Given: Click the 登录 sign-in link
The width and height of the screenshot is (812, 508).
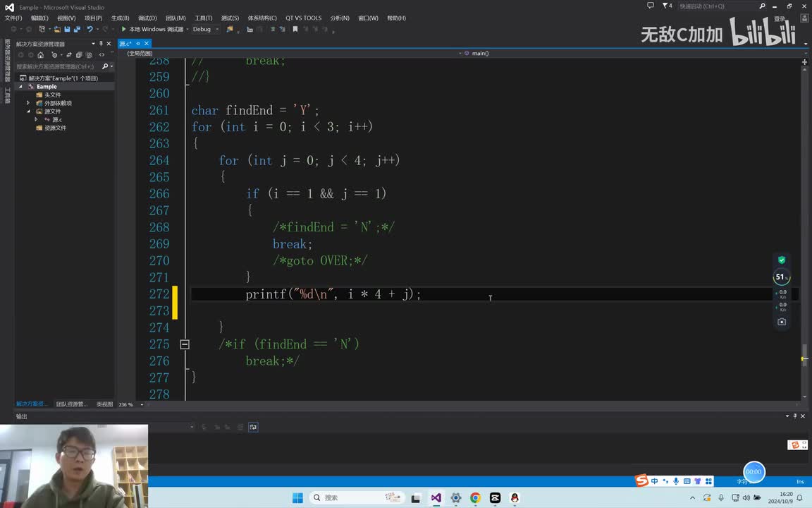Looking at the screenshot, I should click(780, 18).
